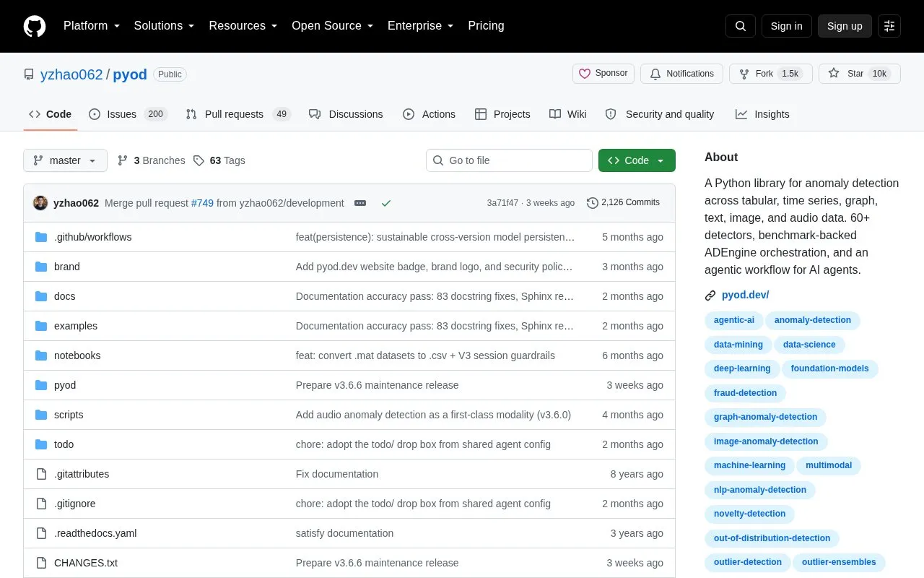This screenshot has height=578, width=924.
Task: View the 2,126 Commits history link
Action: tap(624, 203)
